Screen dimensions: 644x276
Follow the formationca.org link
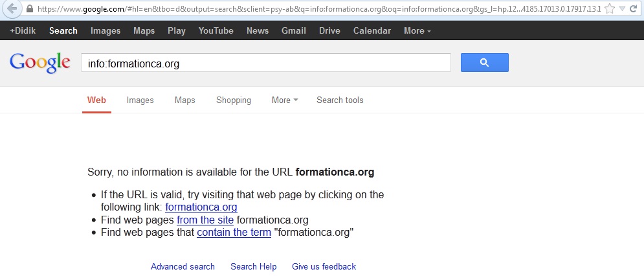201,207
